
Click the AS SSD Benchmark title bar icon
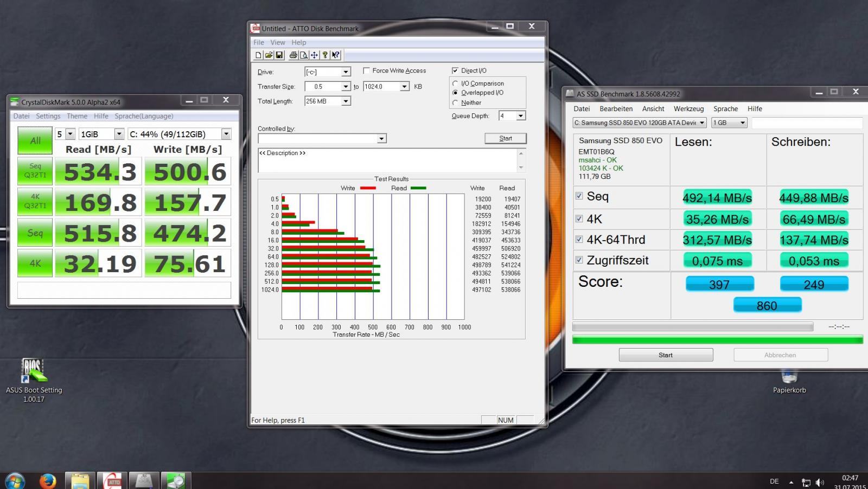(570, 93)
